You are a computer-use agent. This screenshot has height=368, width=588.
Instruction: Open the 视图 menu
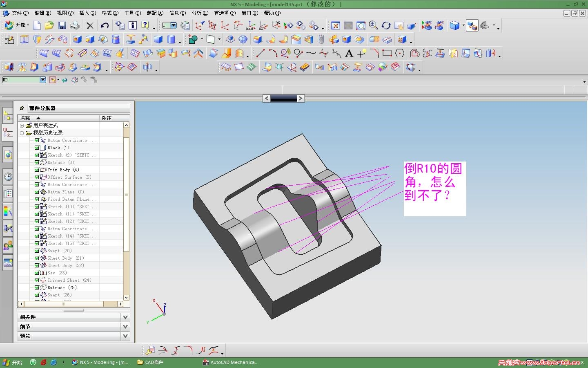point(65,13)
